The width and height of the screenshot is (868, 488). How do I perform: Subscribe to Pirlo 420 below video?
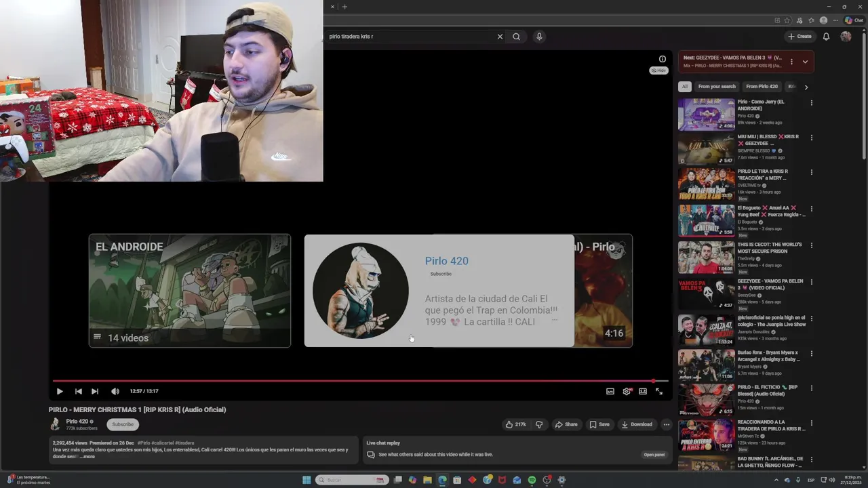tap(123, 424)
